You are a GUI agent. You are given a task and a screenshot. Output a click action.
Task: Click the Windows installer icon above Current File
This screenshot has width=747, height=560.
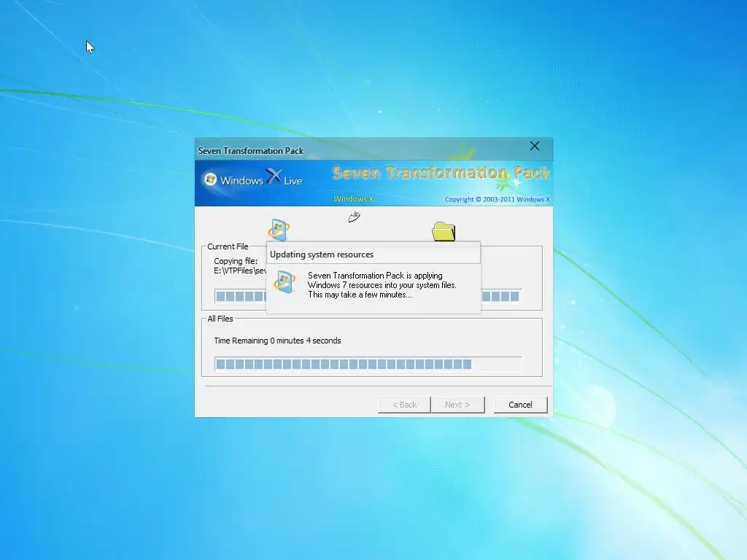(279, 230)
